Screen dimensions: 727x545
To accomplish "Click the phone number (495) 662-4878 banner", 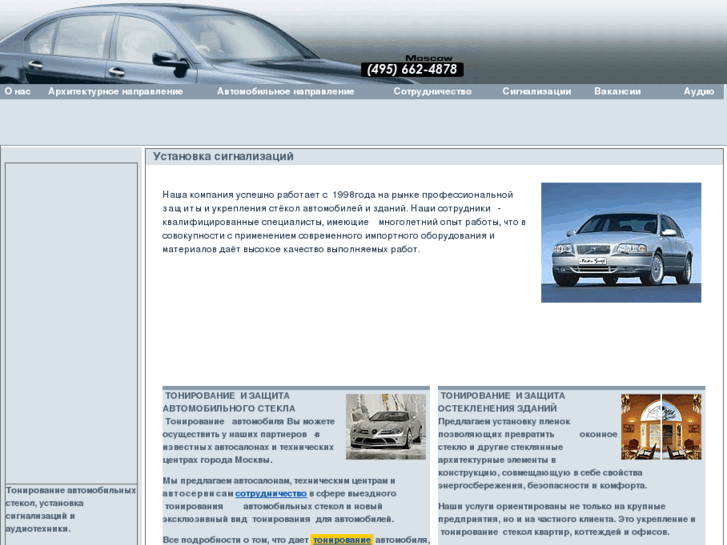I will click(x=412, y=69).
